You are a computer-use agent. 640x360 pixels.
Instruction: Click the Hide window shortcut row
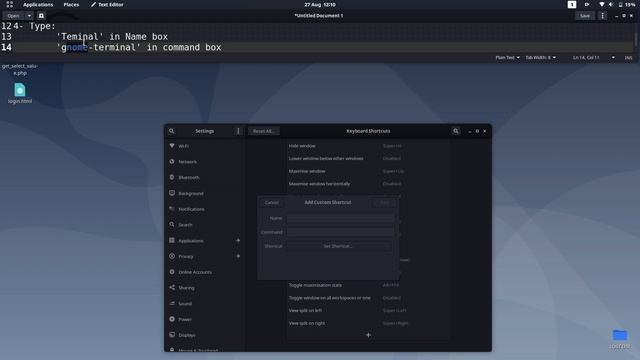pos(368,146)
